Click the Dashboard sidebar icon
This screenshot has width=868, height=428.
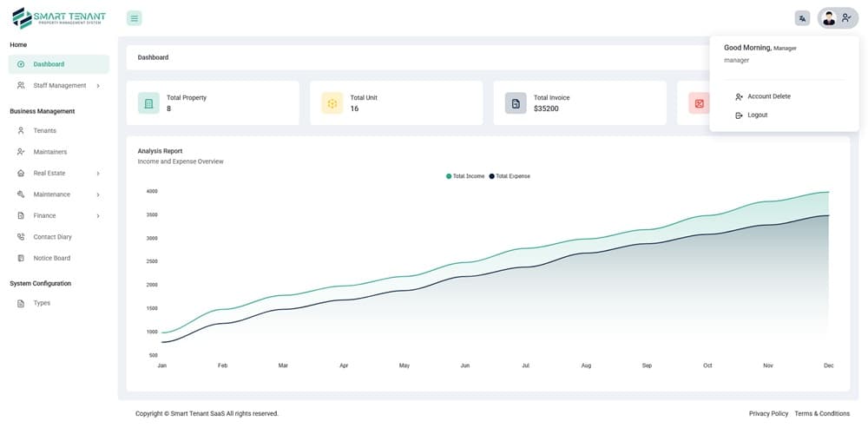coord(21,64)
